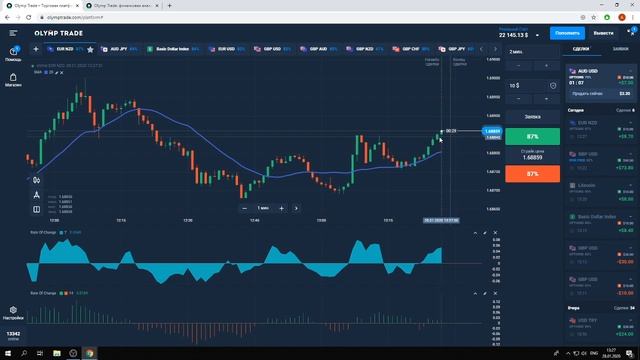Click the Пополнить deposit button
The image size is (640, 360).
click(567, 33)
